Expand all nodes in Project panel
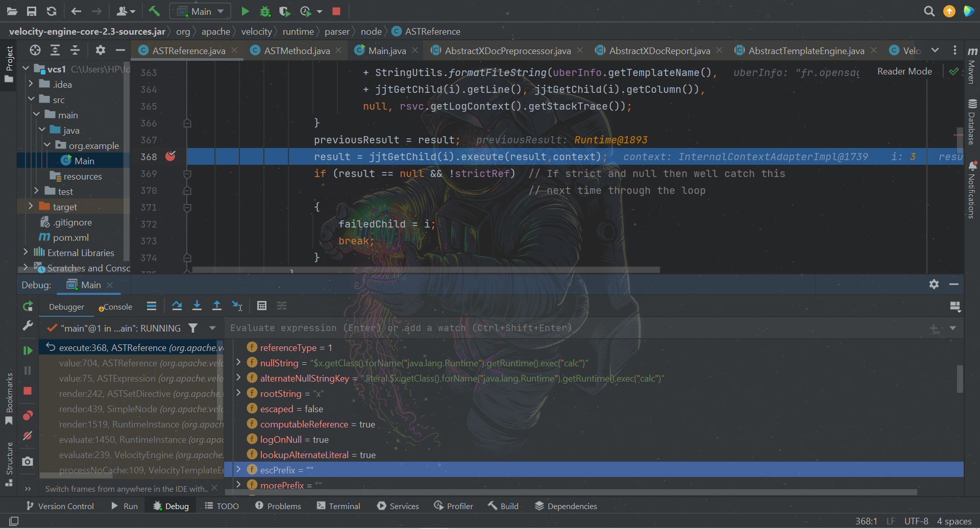The width and height of the screenshot is (980, 529). pos(55,50)
